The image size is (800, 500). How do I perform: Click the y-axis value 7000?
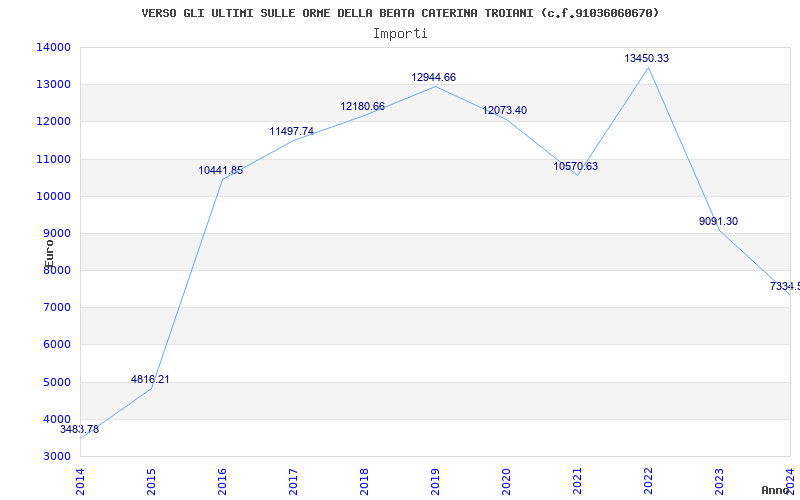click(56, 308)
